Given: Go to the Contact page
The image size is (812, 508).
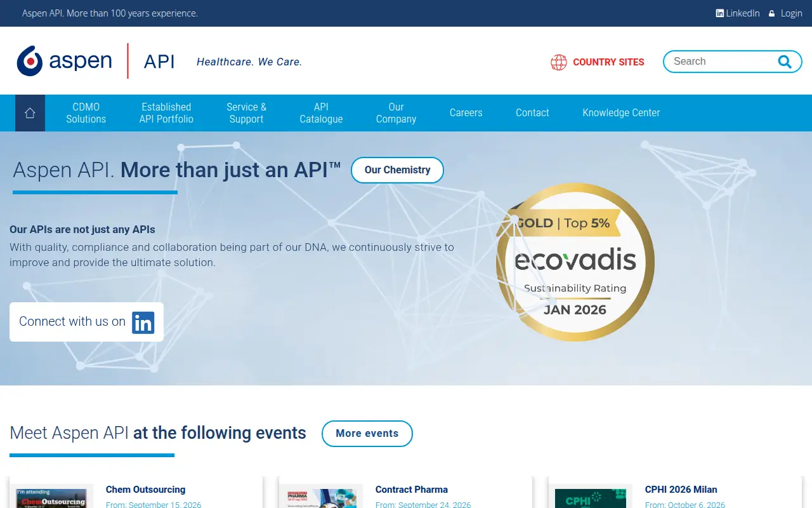Looking at the screenshot, I should 532,113.
